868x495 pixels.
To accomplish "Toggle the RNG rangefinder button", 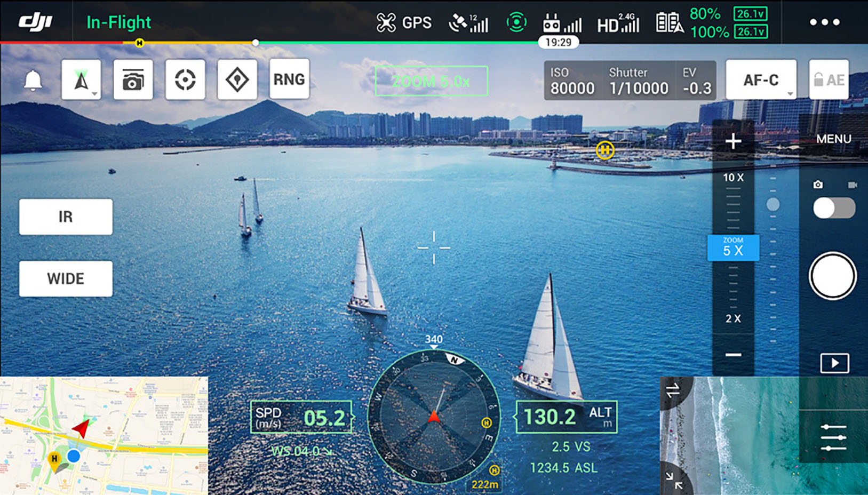I will (x=289, y=80).
